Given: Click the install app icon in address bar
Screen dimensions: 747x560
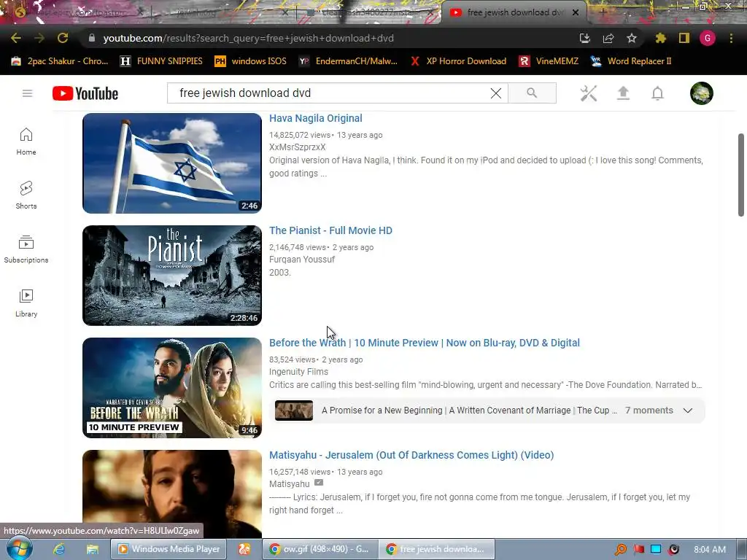Looking at the screenshot, I should point(584,38).
